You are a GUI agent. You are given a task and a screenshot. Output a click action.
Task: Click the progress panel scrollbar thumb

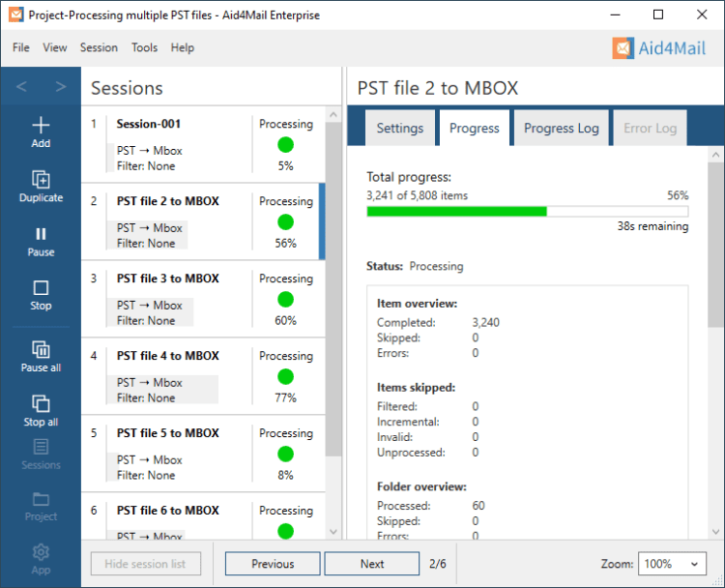click(715, 246)
